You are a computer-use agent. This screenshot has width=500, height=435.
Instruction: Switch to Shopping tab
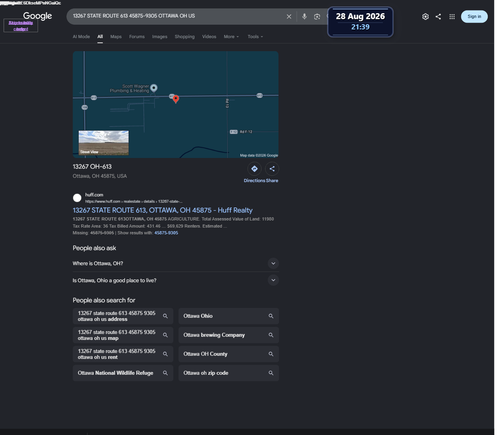tap(185, 37)
